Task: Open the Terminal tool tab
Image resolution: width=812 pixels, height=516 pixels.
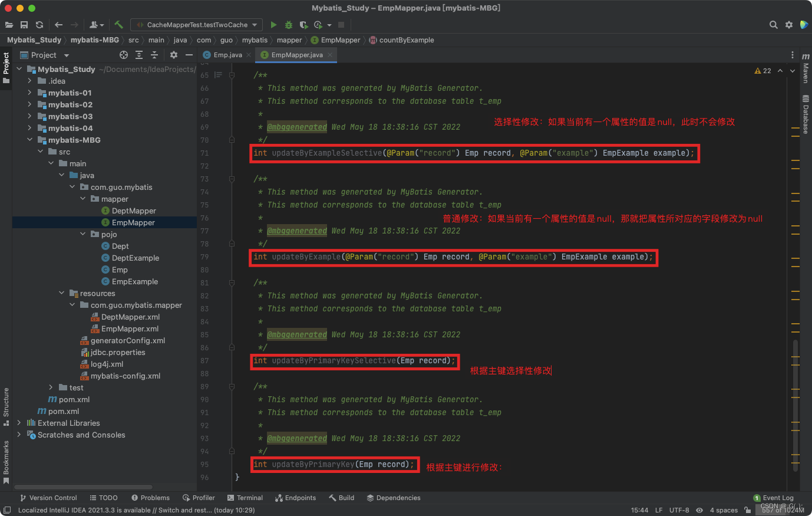Action: coord(245,498)
